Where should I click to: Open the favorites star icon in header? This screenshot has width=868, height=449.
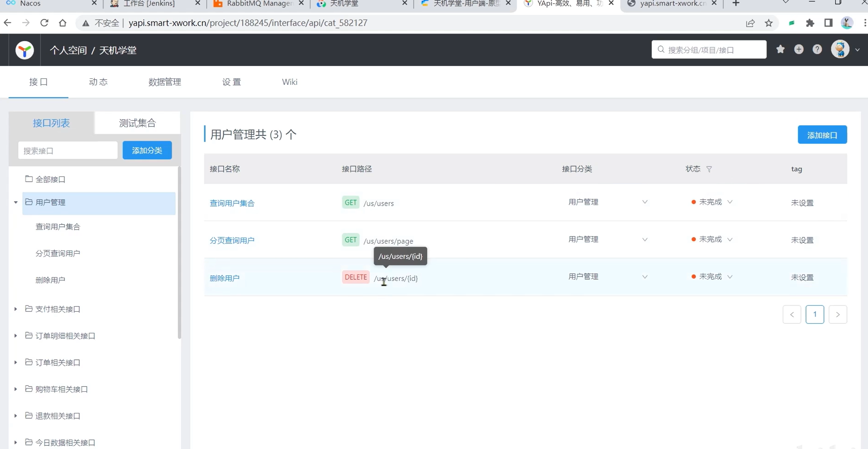[780, 50]
